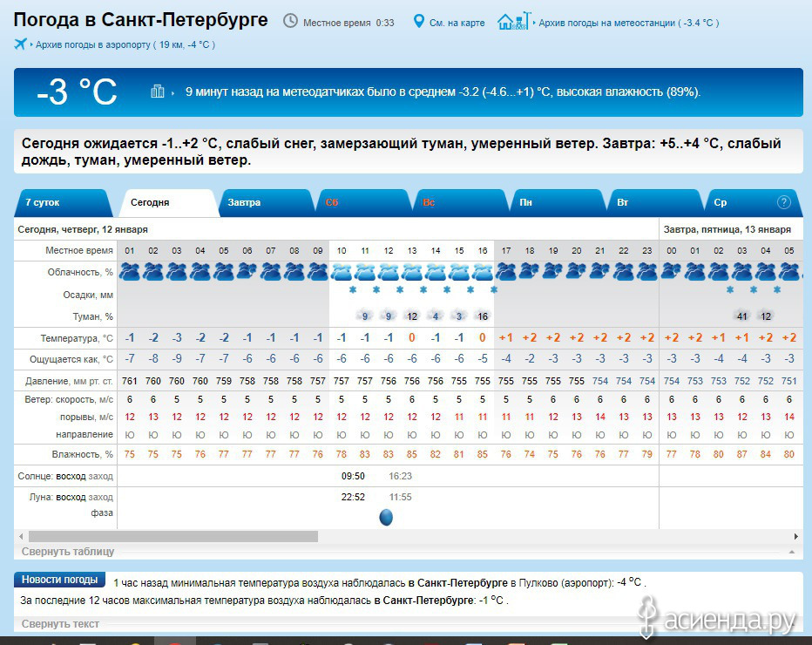Open "Архив погоды в аэропорту" link
The width and height of the screenshot is (812, 645).
(x=125, y=44)
